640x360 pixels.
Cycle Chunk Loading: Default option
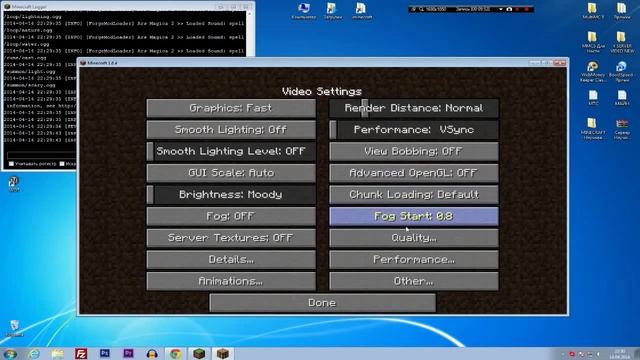pos(413,195)
